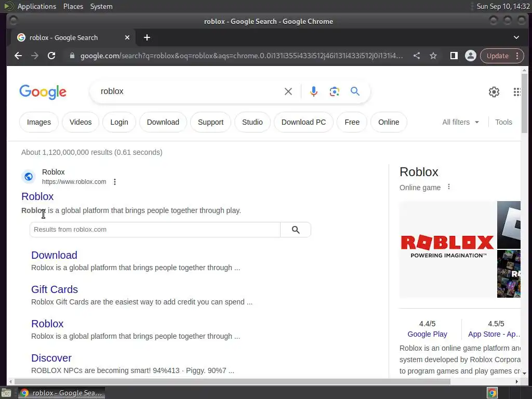View the game collage thumbnail
Screen dimensions: 532x399
pyautogui.click(x=509, y=274)
